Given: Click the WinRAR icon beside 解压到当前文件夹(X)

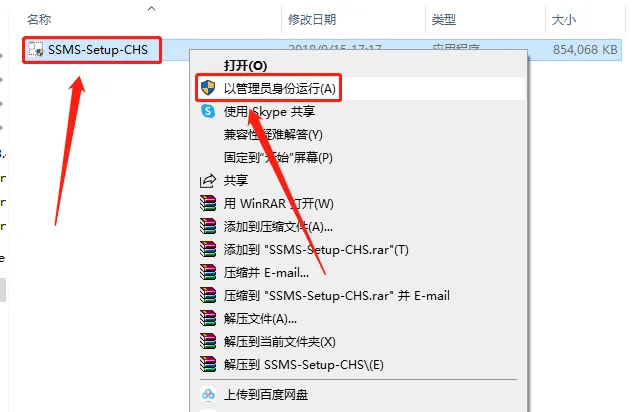Looking at the screenshot, I should pos(208,341).
